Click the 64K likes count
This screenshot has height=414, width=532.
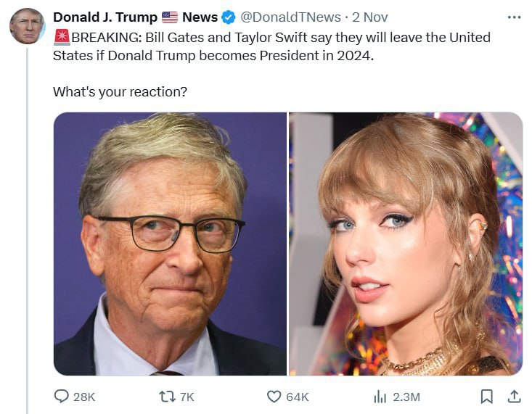pyautogui.click(x=298, y=397)
